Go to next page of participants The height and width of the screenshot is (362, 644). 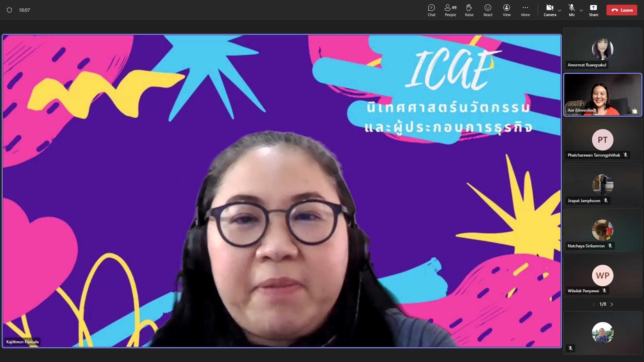pos(612,304)
